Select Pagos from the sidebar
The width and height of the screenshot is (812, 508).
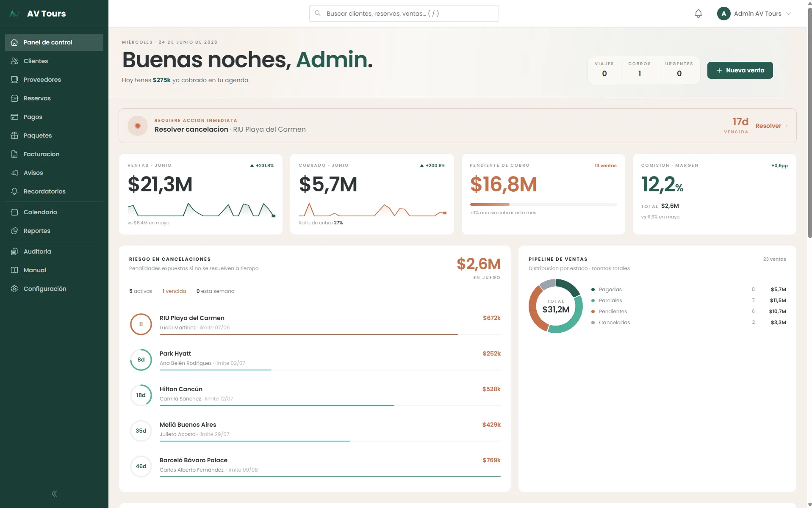54,117
